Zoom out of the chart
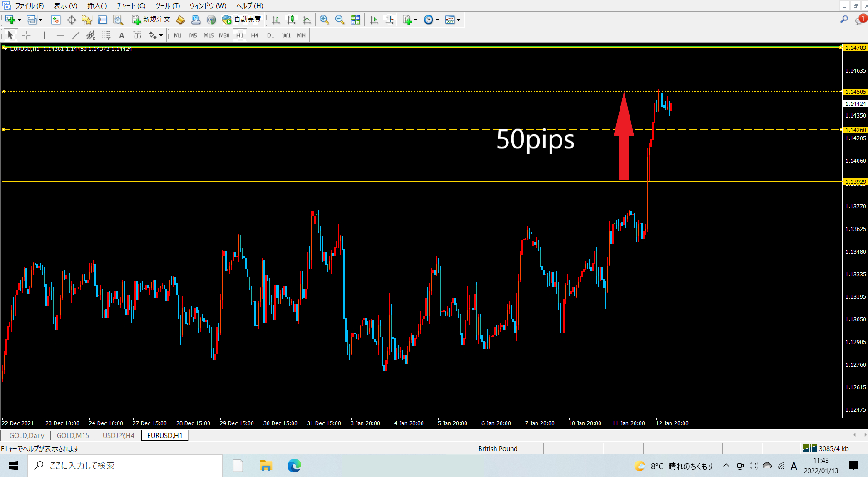This screenshot has width=868, height=477. pos(339,20)
